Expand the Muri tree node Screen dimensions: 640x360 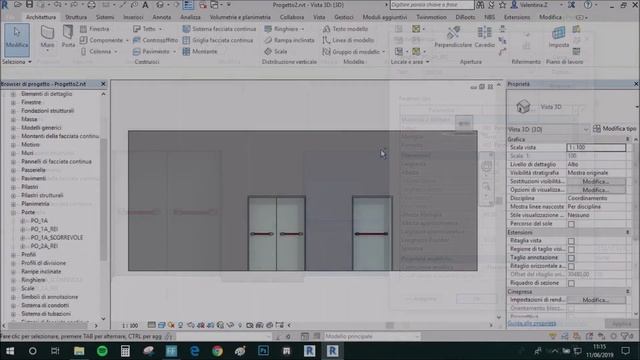13,153
